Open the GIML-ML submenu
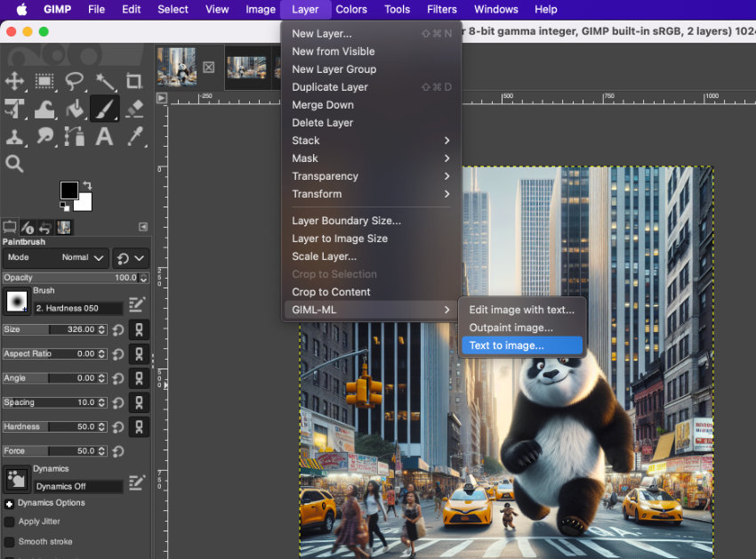Screen dimensions: 756x559 tap(371, 310)
